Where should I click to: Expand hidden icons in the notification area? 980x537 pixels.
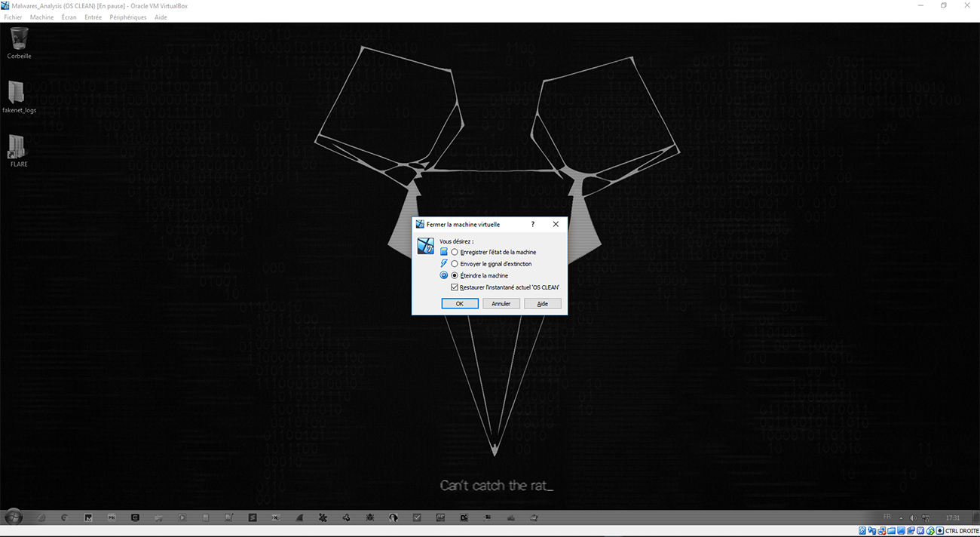coord(901,517)
